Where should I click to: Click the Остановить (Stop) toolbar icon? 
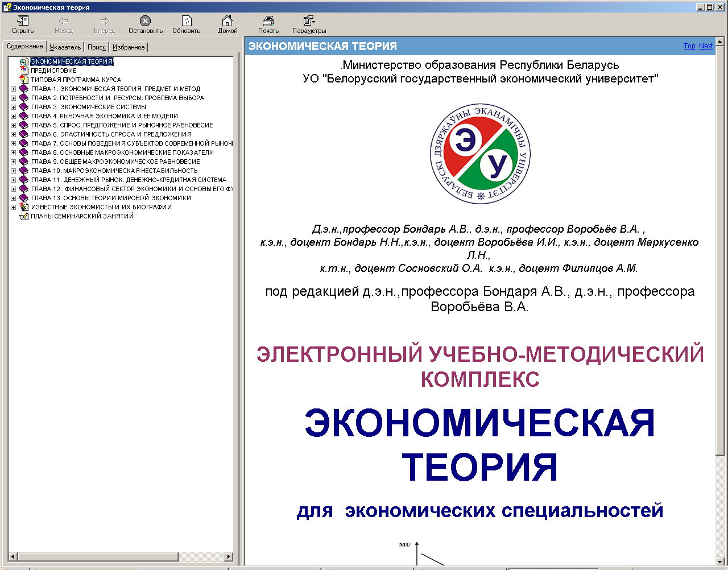[x=145, y=21]
